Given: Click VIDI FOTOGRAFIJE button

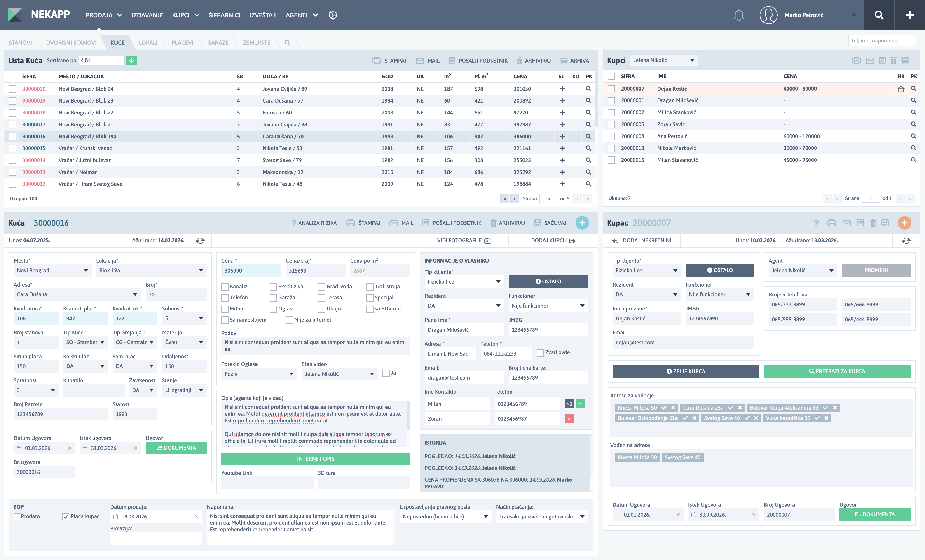Looking at the screenshot, I should click(x=464, y=240).
